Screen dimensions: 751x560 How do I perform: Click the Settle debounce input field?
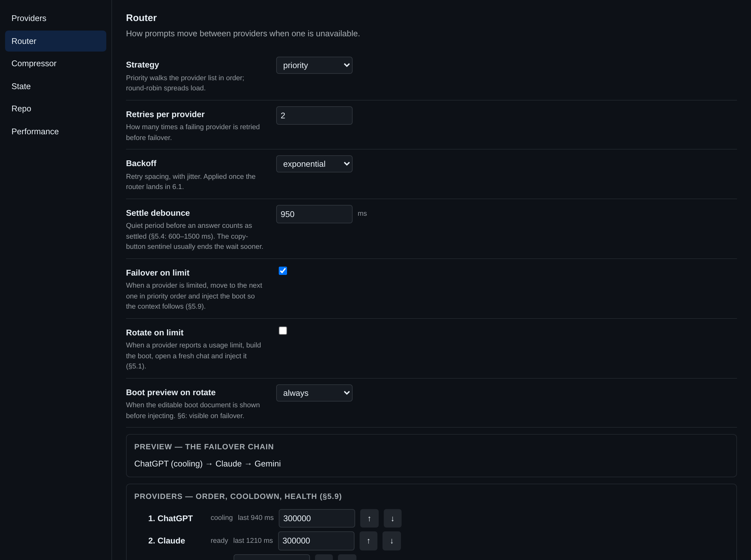point(314,214)
